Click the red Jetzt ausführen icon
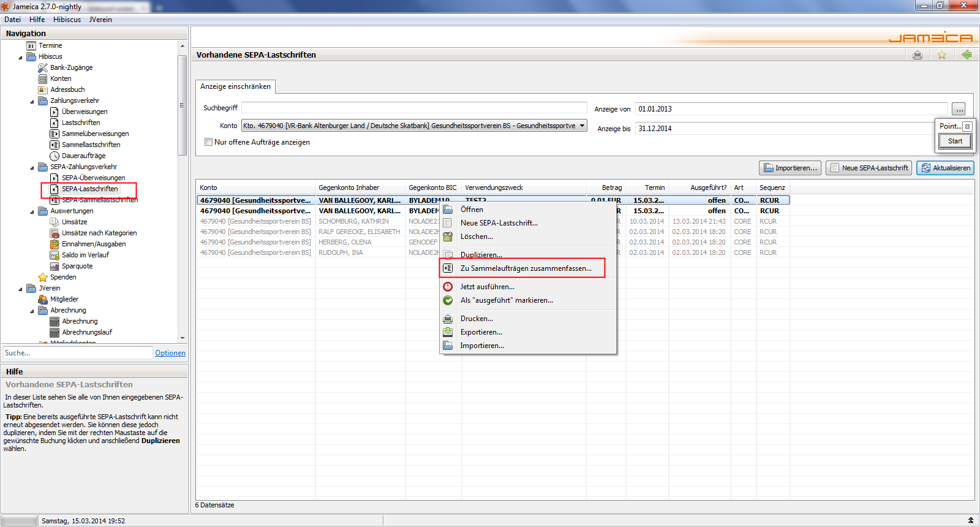980x527 pixels. 448,287
